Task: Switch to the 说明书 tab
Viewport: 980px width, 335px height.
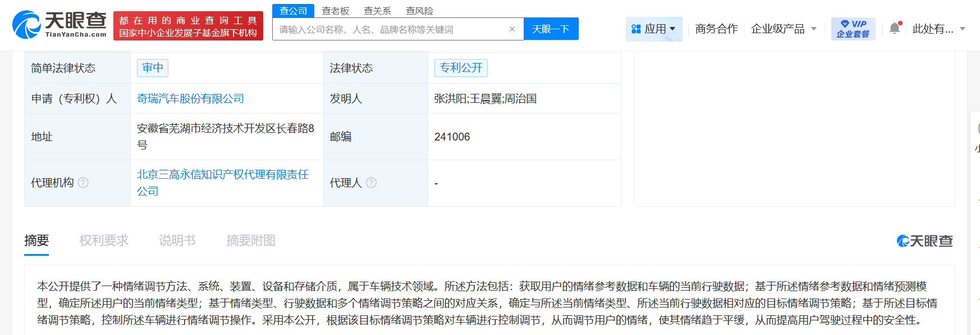Action: (x=177, y=241)
